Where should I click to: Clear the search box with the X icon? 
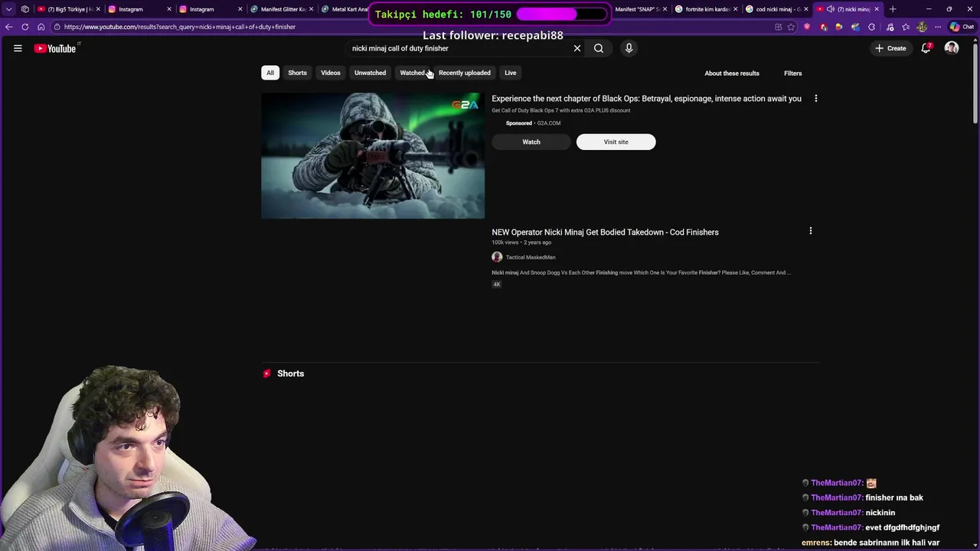pyautogui.click(x=577, y=48)
